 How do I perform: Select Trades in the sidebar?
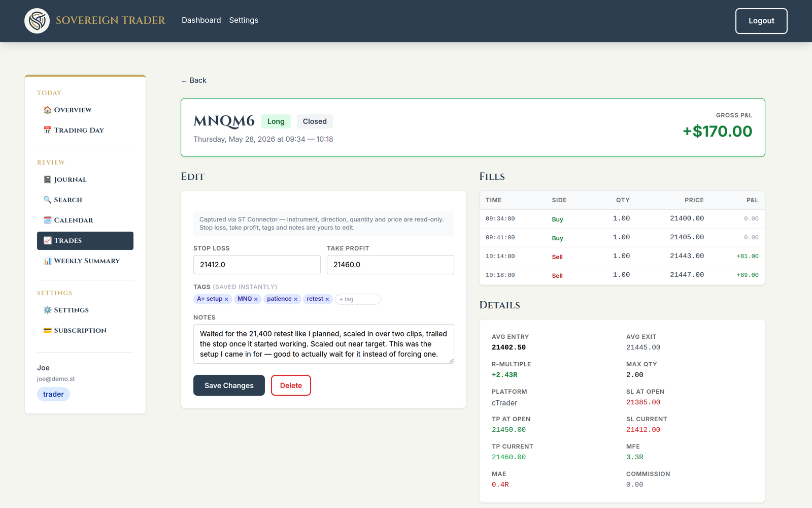[x=85, y=241]
